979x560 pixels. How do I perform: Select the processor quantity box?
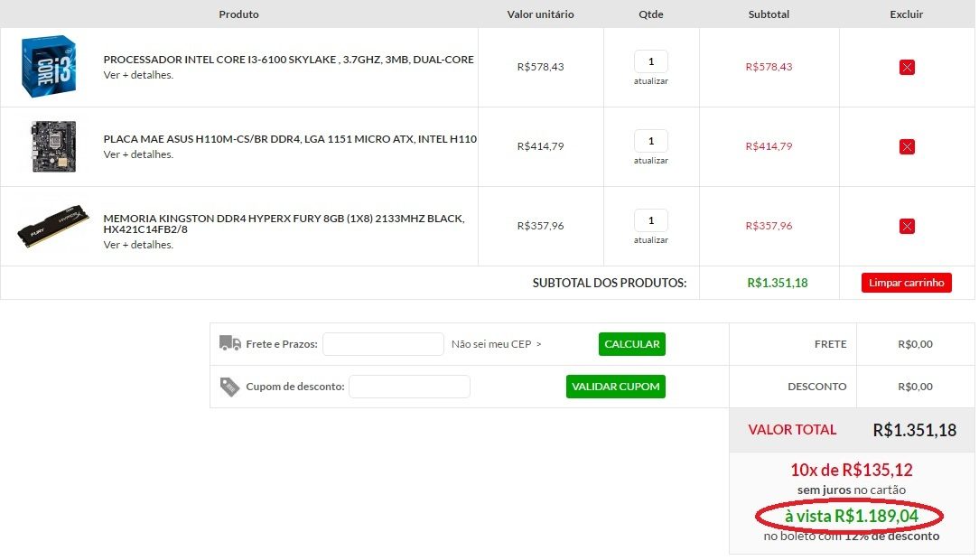pos(650,61)
